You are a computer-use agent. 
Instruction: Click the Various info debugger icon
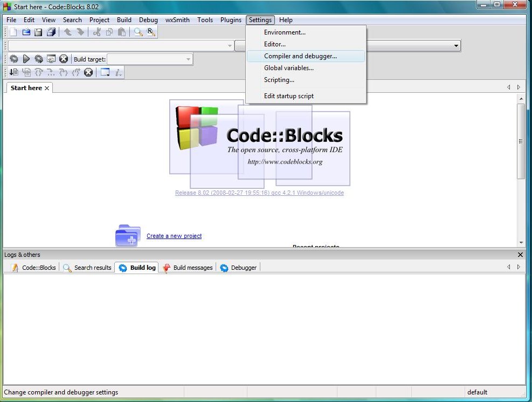coord(118,72)
